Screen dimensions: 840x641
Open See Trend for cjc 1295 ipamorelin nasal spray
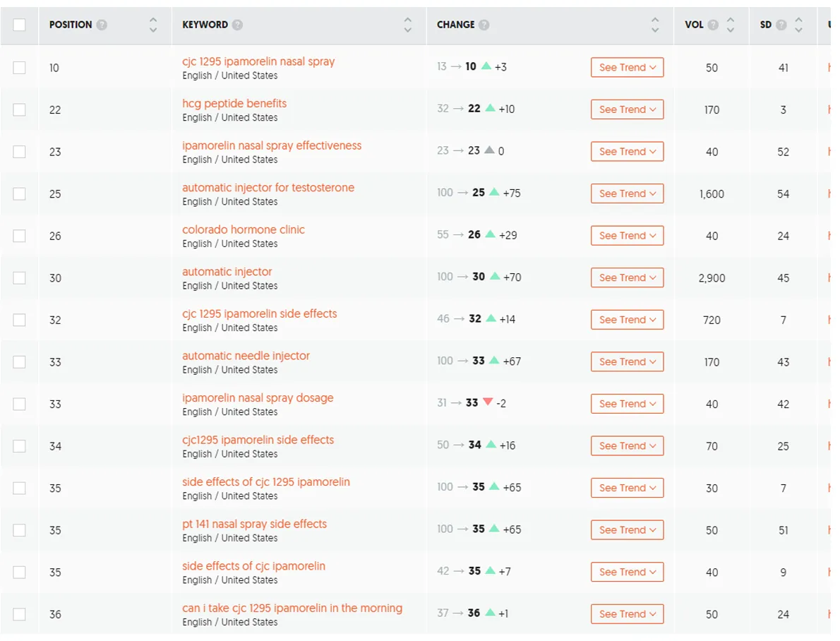pyautogui.click(x=627, y=68)
